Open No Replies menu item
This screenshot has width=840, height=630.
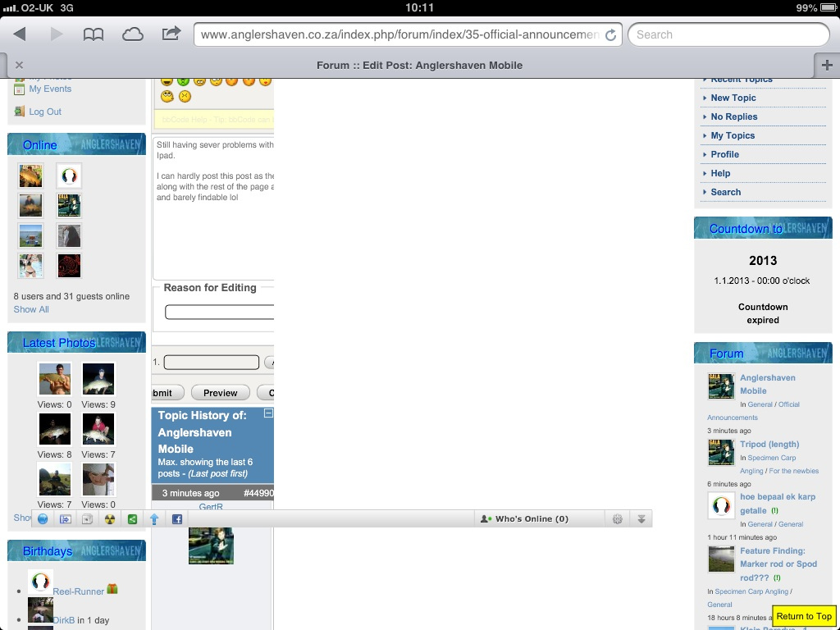(x=734, y=116)
